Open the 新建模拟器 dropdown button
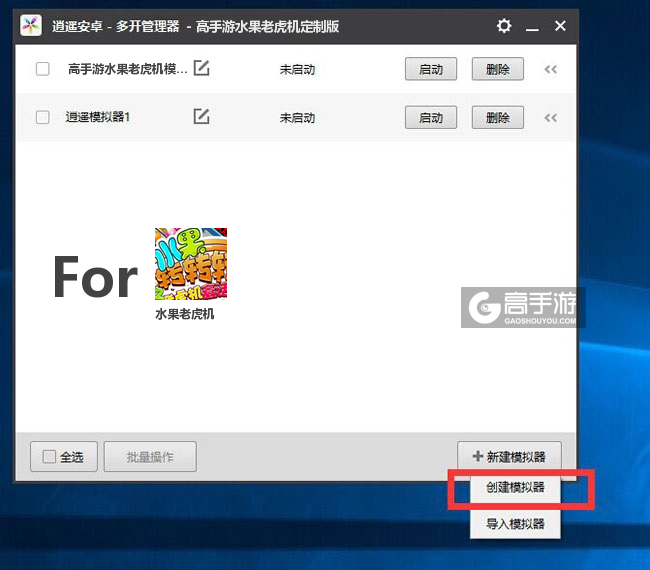The width and height of the screenshot is (650, 570). coord(509,457)
